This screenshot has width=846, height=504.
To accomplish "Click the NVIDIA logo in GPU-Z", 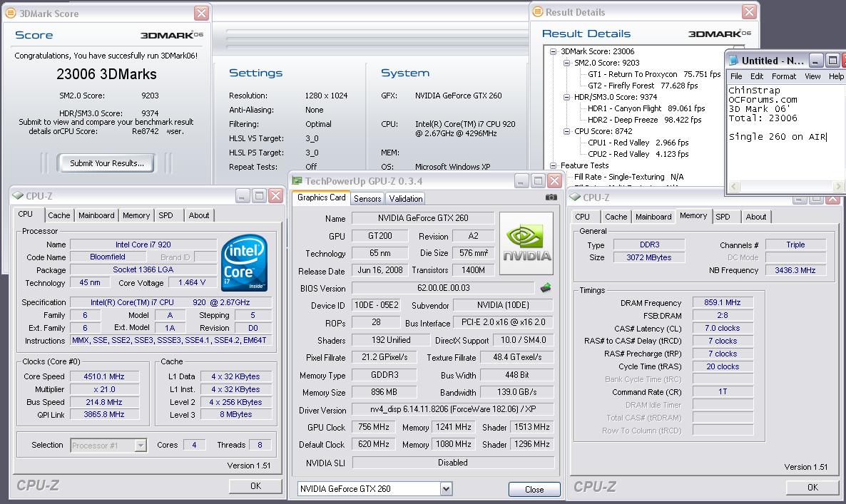I will (x=526, y=244).
